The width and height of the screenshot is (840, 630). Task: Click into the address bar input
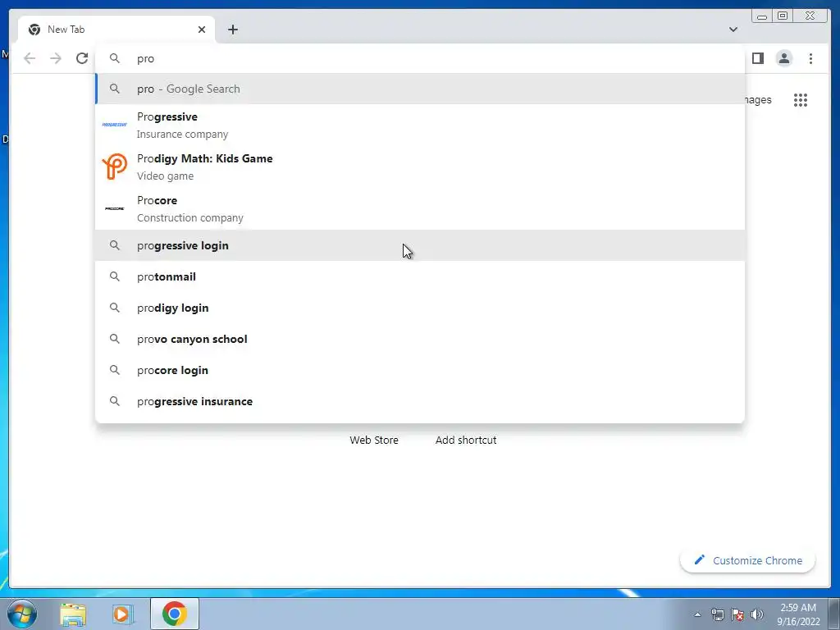pyautogui.click(x=420, y=58)
